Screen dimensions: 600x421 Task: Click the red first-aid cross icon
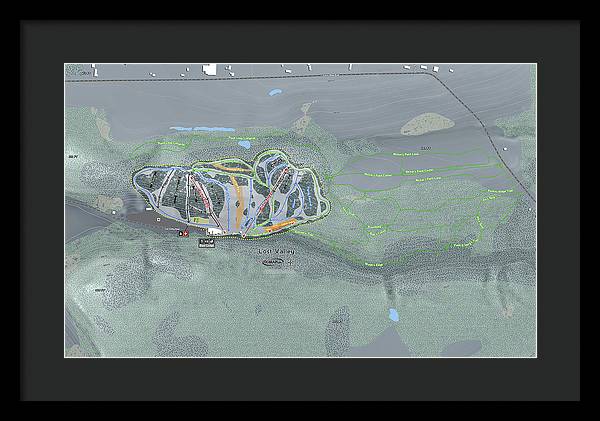183,233
